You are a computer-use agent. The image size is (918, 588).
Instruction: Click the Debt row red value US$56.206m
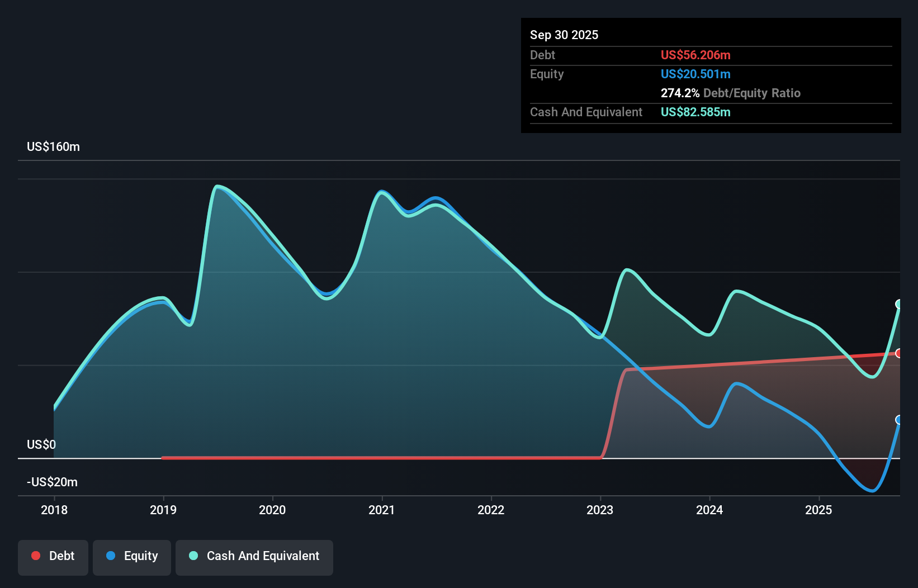click(695, 55)
